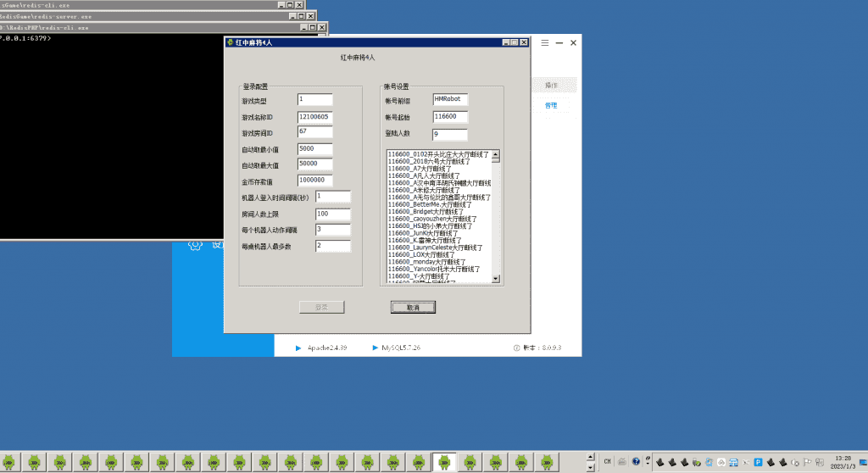This screenshot has height=473, width=868.
Task: Click the highlighted active robot taskbar button
Action: (x=444, y=462)
